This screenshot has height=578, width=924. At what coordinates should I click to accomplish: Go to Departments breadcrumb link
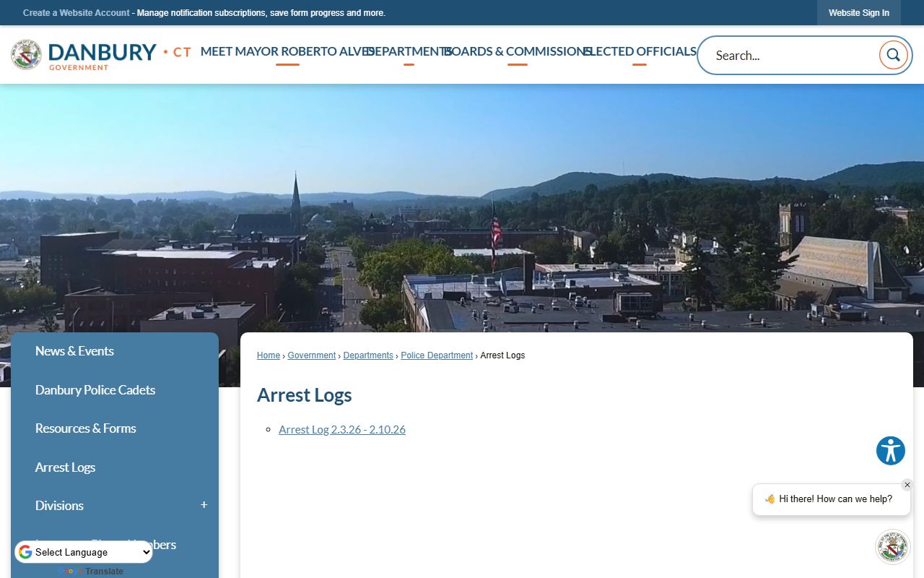click(368, 355)
